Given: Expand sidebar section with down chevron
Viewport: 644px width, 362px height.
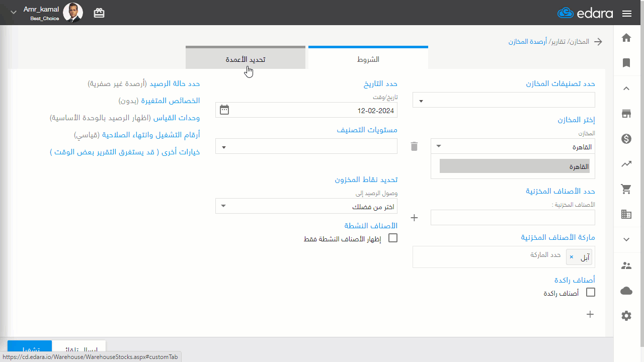Looking at the screenshot, I should [626, 239].
